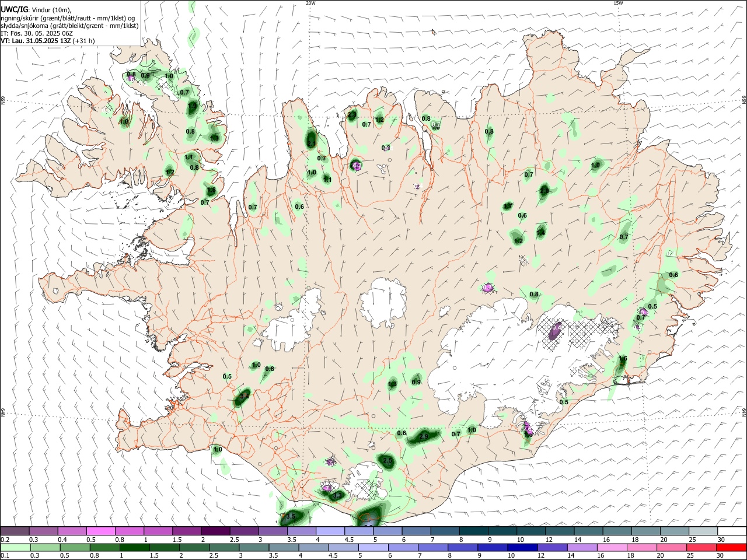Click the 'UWC/IG: Vindur (10m)' title text
This screenshot has width=747, height=560.
coord(36,9)
